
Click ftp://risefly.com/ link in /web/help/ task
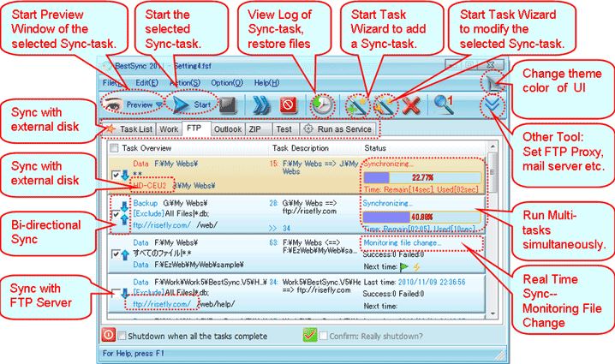pyautogui.click(x=157, y=304)
